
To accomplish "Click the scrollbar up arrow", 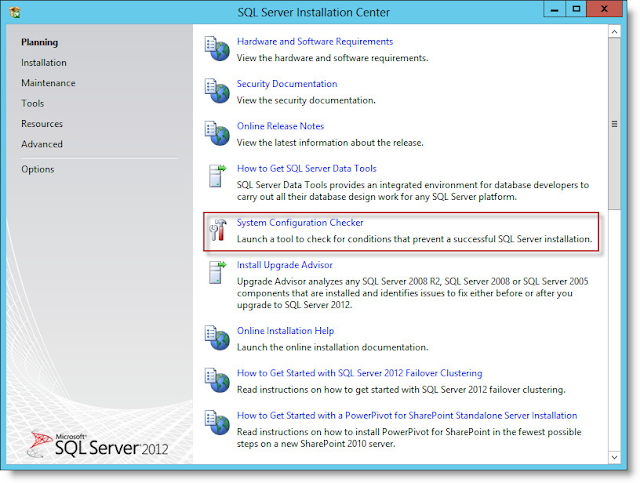I will point(614,31).
